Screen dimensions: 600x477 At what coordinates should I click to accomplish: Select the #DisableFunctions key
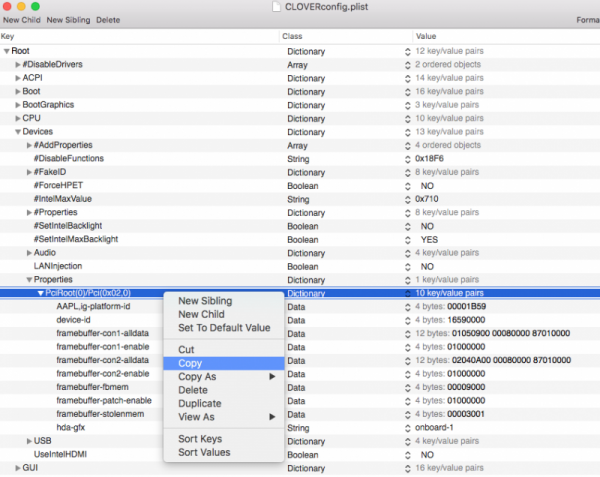pos(69,158)
